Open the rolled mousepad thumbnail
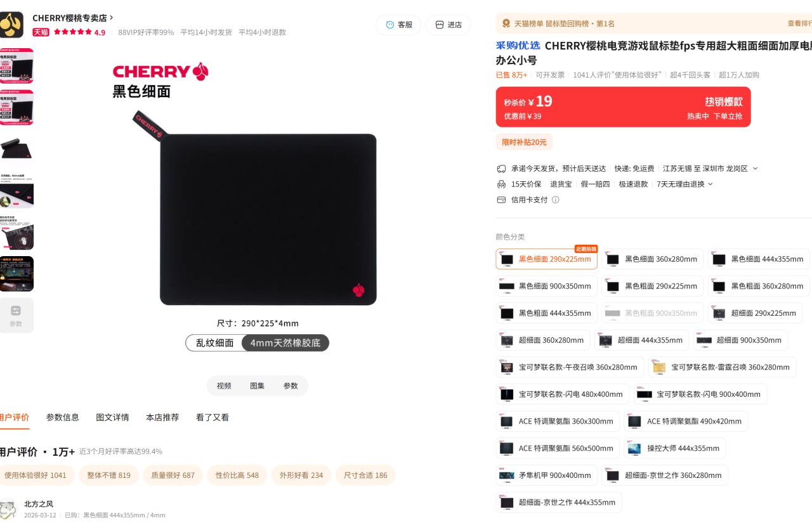The width and height of the screenshot is (812, 523). 16,148
